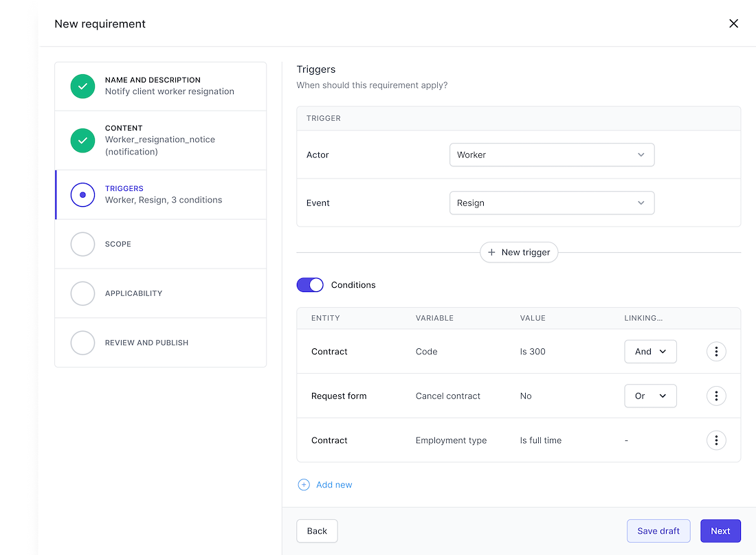Open options menu for Request form row

click(716, 396)
